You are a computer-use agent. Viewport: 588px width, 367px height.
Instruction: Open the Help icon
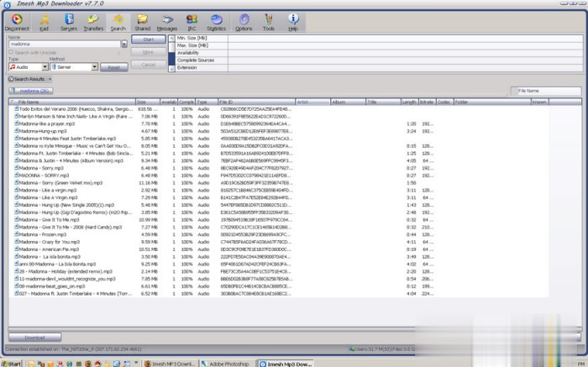[293, 22]
